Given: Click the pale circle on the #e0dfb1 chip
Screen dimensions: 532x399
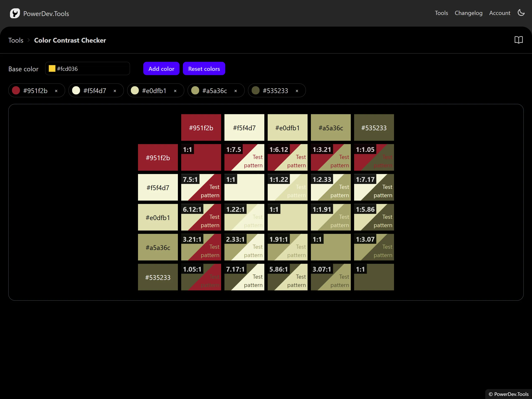Looking at the screenshot, I should tap(135, 90).
